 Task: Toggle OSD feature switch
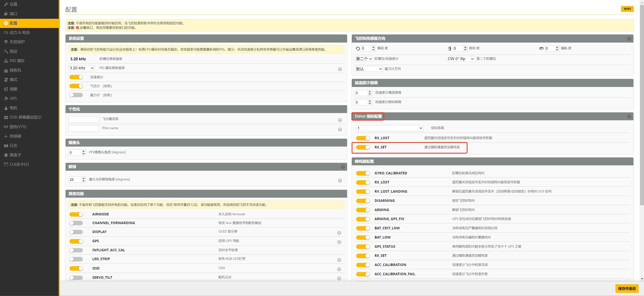click(x=76, y=268)
